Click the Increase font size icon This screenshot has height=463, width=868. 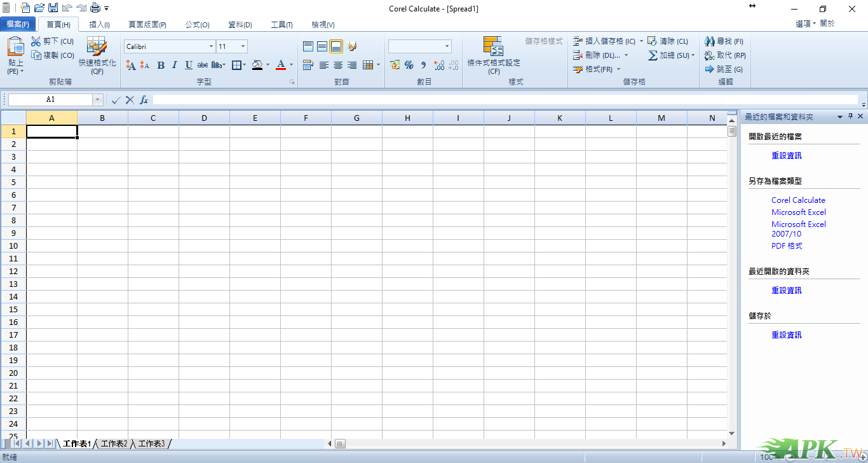pos(131,65)
